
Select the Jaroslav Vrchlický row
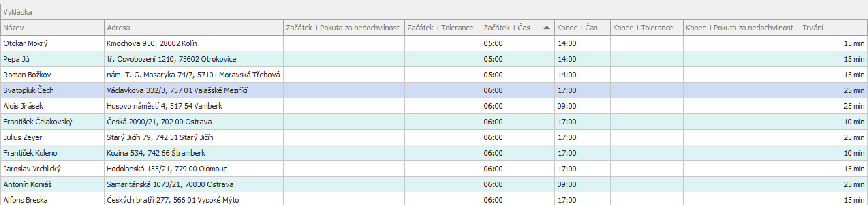434,169
